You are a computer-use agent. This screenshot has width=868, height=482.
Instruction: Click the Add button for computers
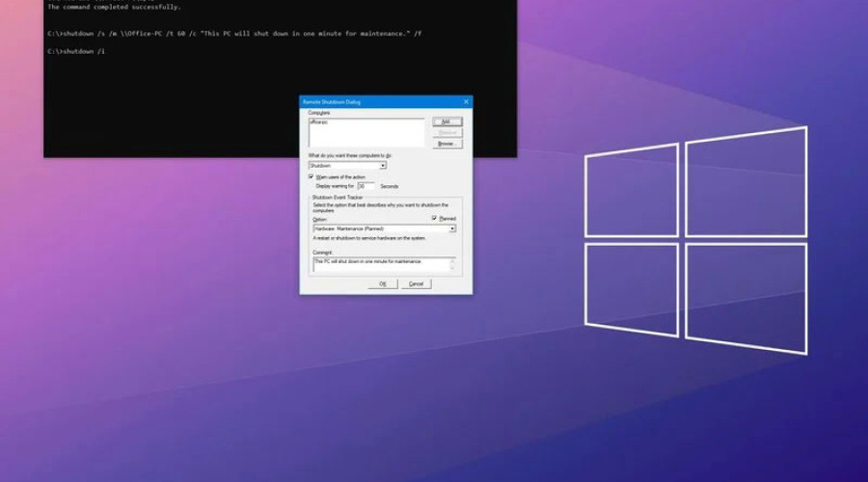click(x=446, y=121)
